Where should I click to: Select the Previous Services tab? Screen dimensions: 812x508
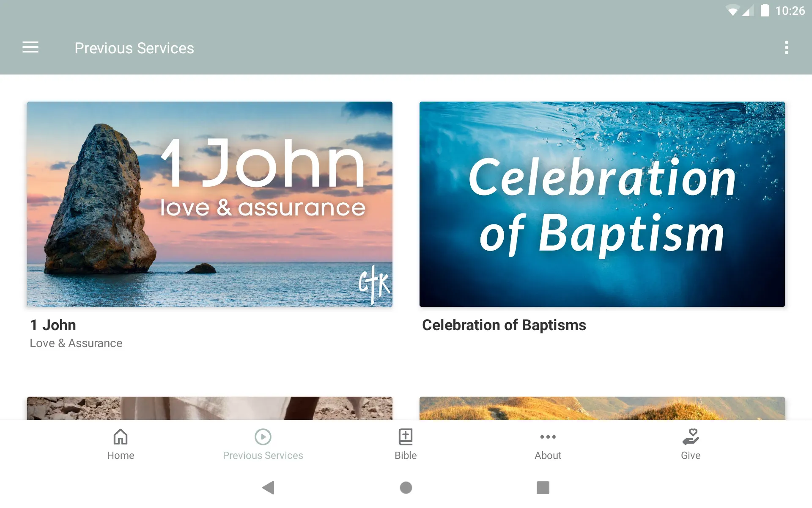(263, 444)
